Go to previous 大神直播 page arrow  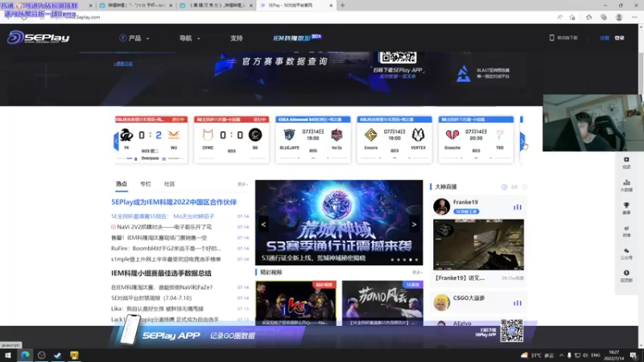tap(504, 187)
